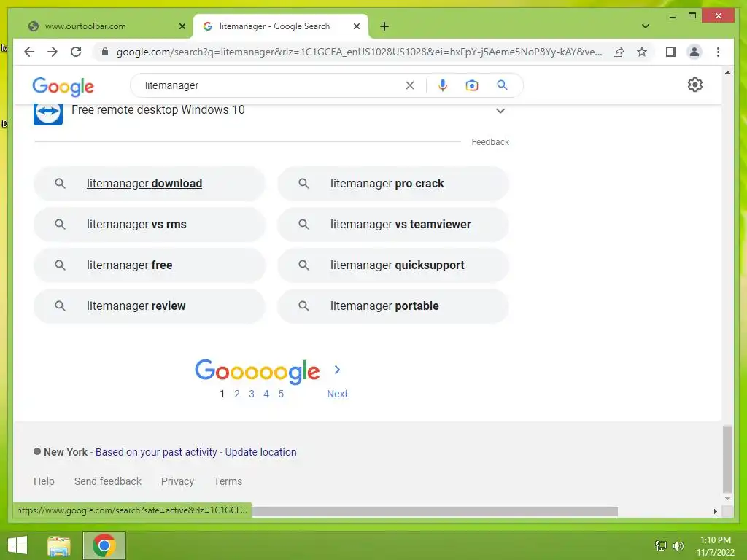Open Google quick settings gear
747x560 pixels.
click(x=694, y=85)
